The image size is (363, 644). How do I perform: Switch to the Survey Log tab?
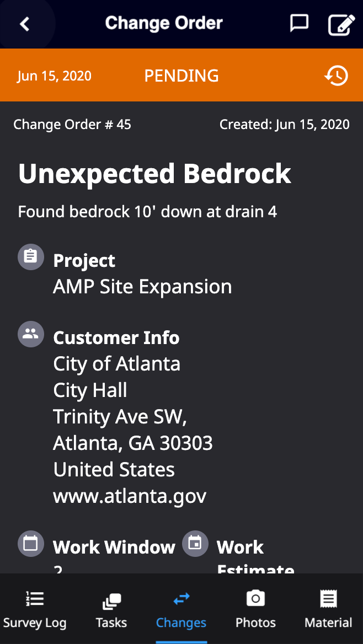pos(35,609)
